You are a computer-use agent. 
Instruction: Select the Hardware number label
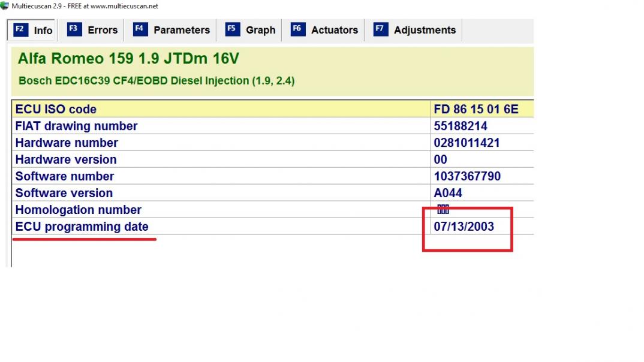[x=67, y=143]
